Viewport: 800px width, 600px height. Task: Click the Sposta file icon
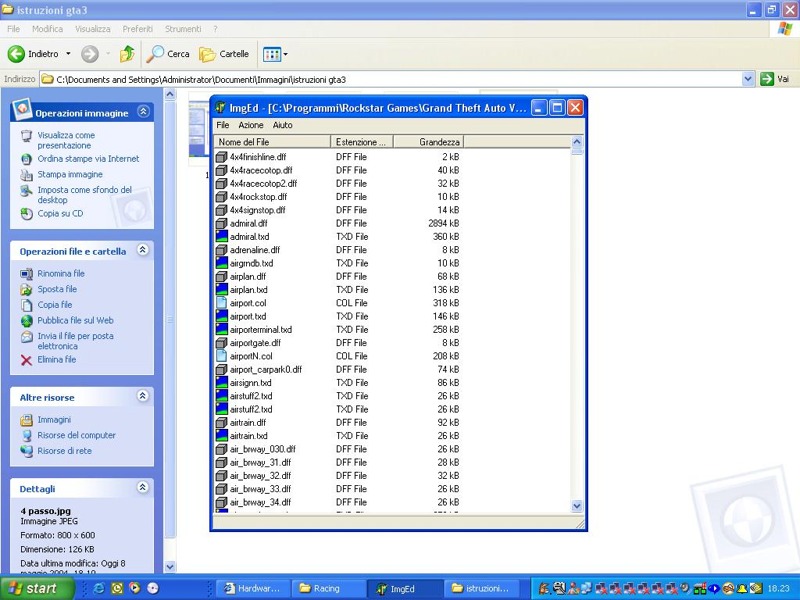27,289
